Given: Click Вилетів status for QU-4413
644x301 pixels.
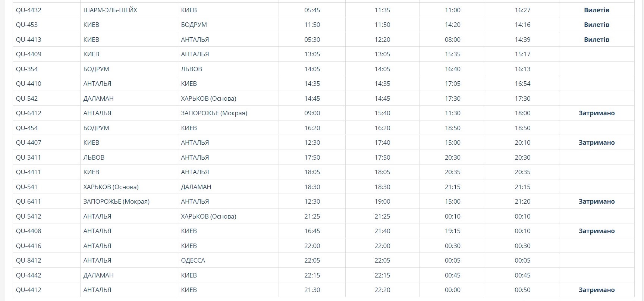Looking at the screenshot, I should coord(597,40).
